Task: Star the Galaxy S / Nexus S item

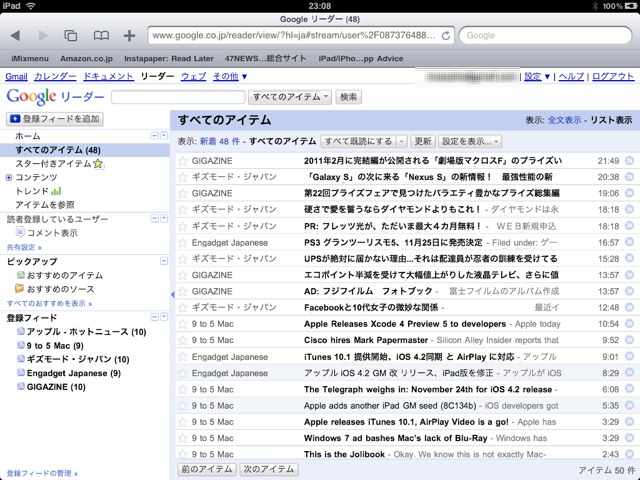Action: point(182,177)
